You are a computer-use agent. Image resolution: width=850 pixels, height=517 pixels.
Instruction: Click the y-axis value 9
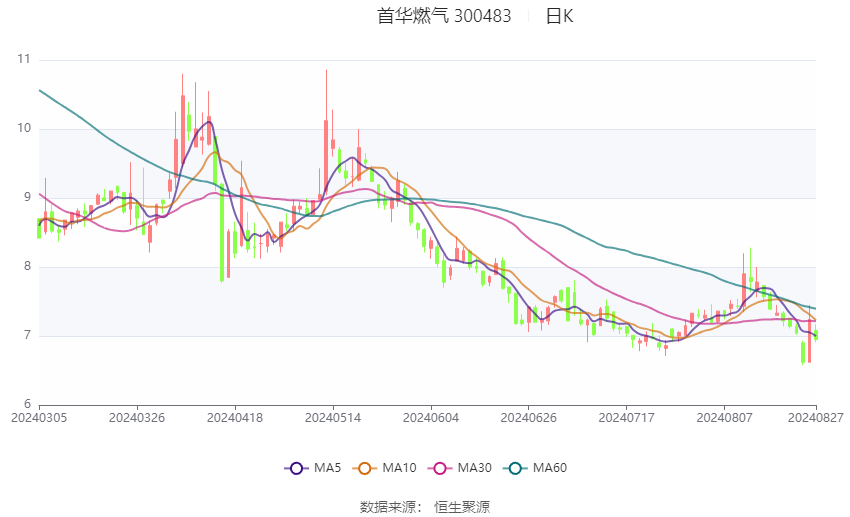tap(27, 197)
